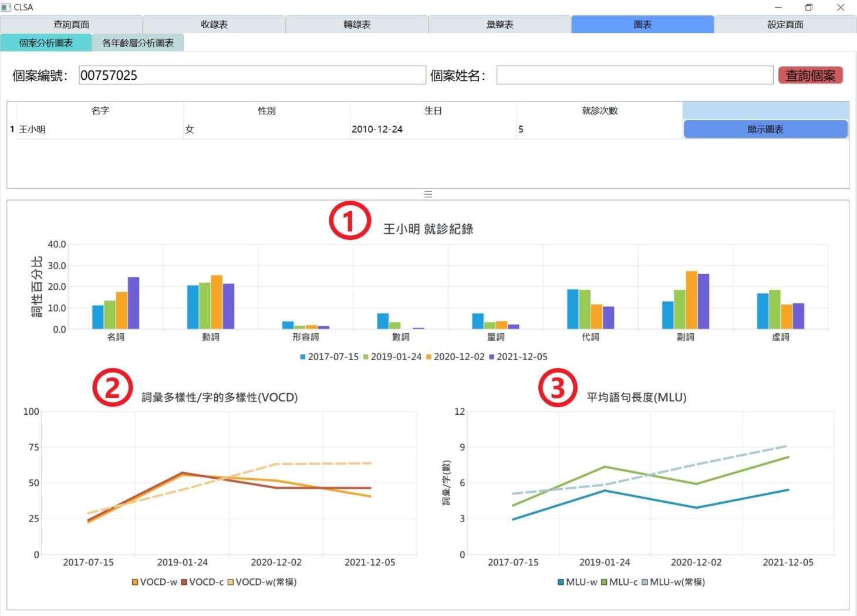Toggle the VOCD-c legend marker
857x616 pixels.
pos(184,582)
